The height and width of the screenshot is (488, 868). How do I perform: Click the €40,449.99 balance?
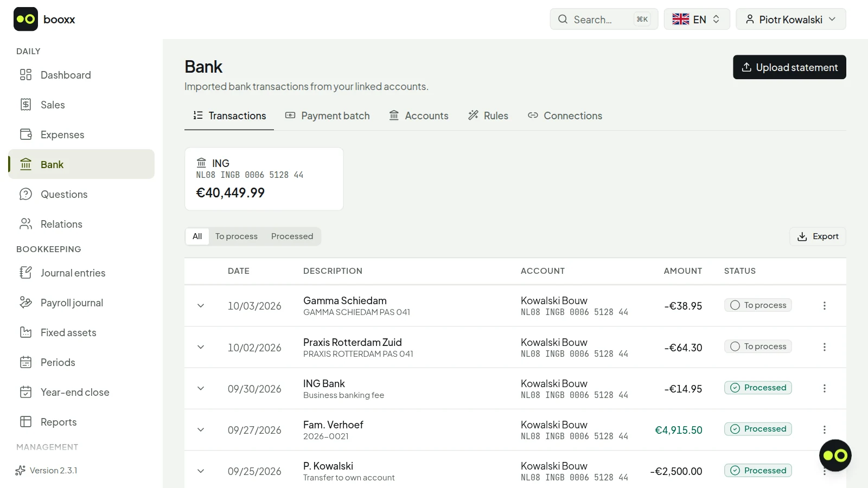tap(230, 193)
